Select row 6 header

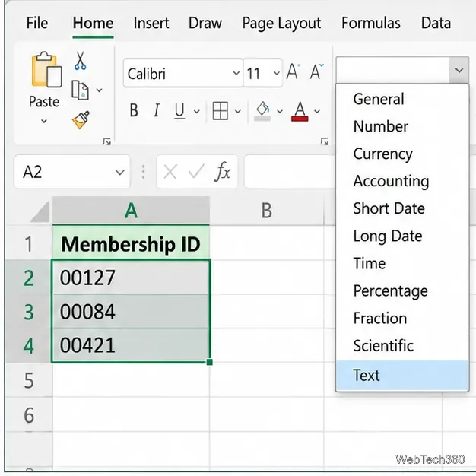pyautogui.click(x=29, y=414)
